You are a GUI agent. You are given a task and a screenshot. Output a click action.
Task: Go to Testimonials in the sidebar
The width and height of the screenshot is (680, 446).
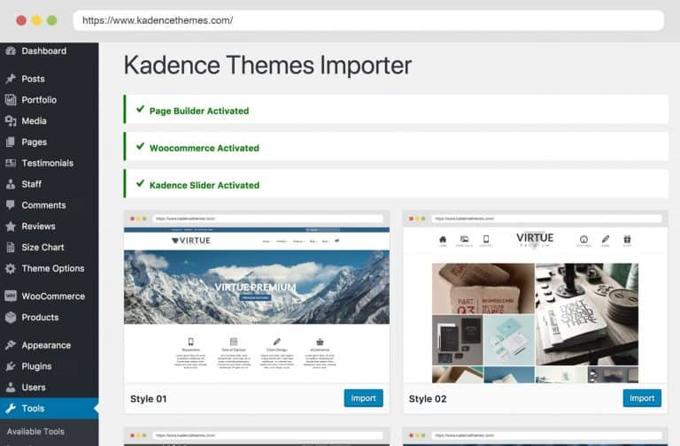click(x=47, y=163)
